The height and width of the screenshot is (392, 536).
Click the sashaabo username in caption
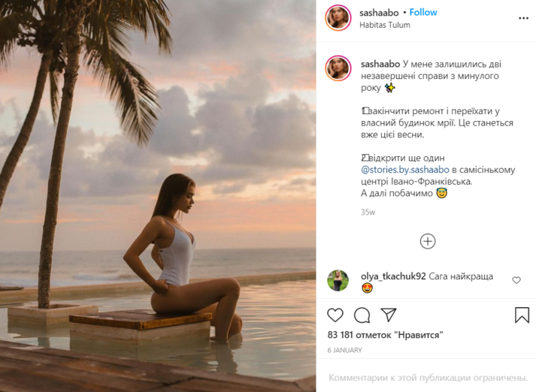380,65
